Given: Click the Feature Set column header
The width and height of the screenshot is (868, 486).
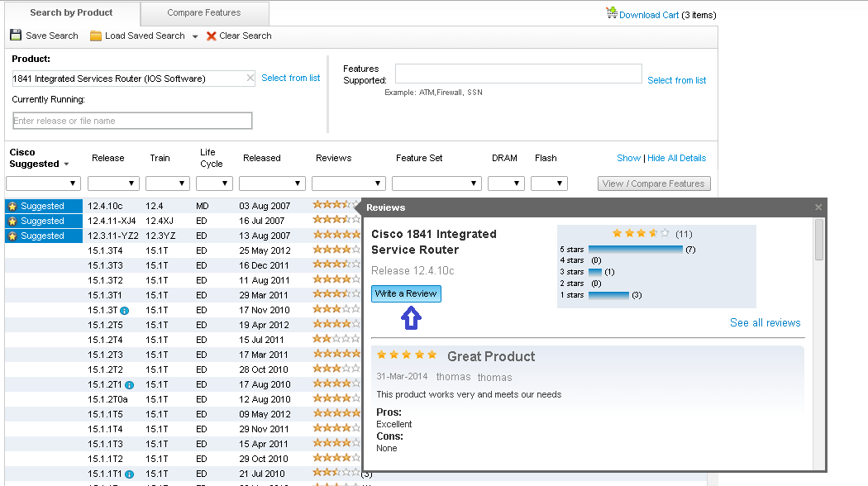Looking at the screenshot, I should coord(419,159).
